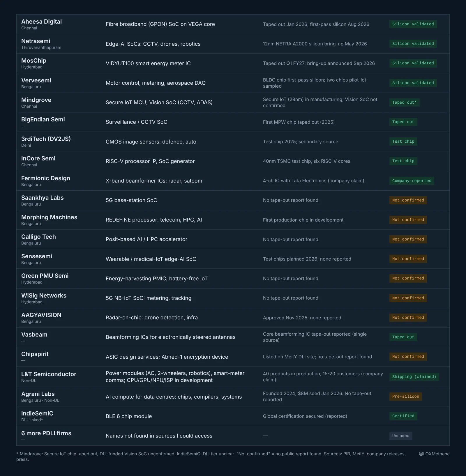This screenshot has width=466, height=476.
Task: Select the Unnamed badge in last row
Action: tap(401, 436)
